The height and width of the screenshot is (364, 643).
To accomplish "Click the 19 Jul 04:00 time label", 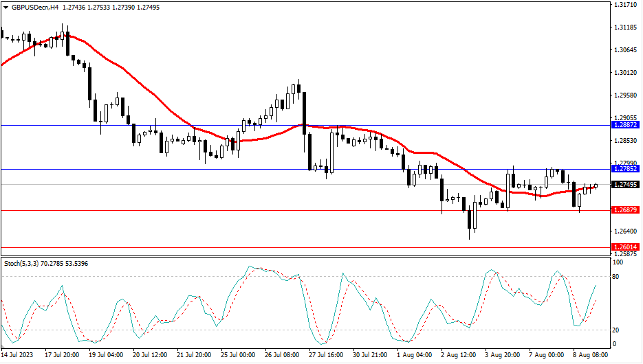I will 107,356.
